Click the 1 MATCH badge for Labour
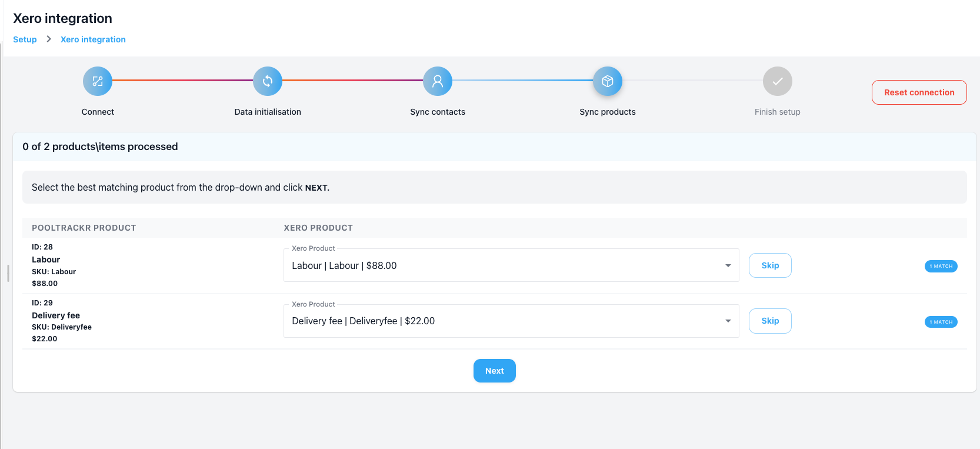 [941, 266]
